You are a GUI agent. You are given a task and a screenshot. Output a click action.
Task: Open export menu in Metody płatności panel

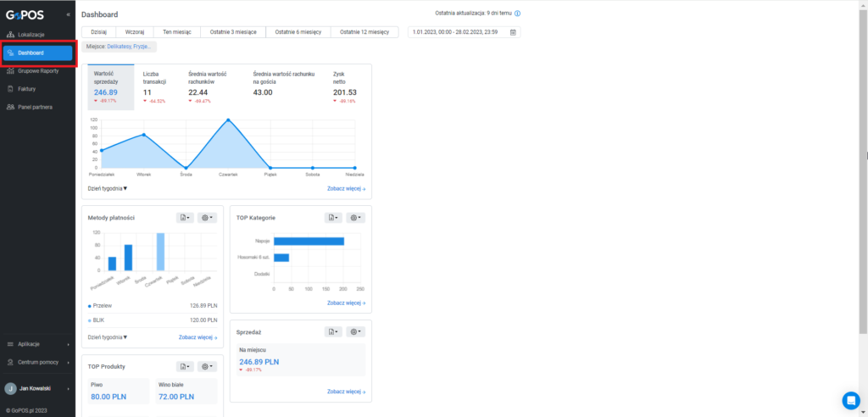point(185,218)
